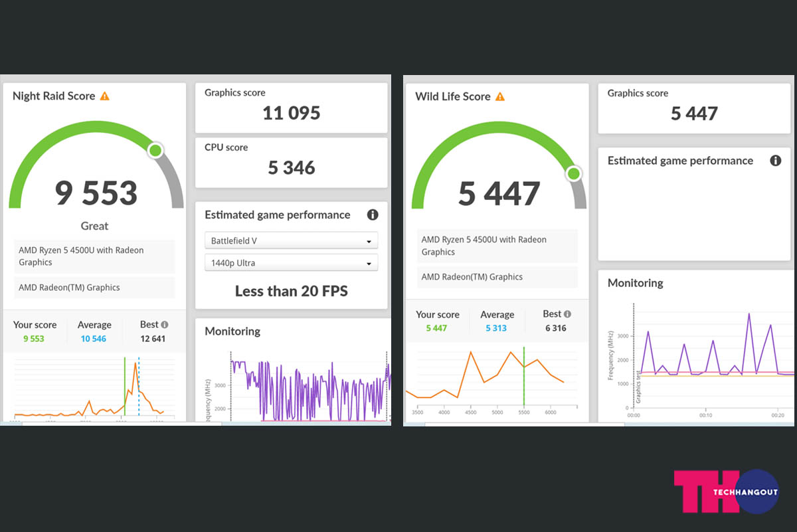Image resolution: width=797 pixels, height=532 pixels.
Task: Click the Graphics score value 11 095
Action: pyautogui.click(x=292, y=113)
